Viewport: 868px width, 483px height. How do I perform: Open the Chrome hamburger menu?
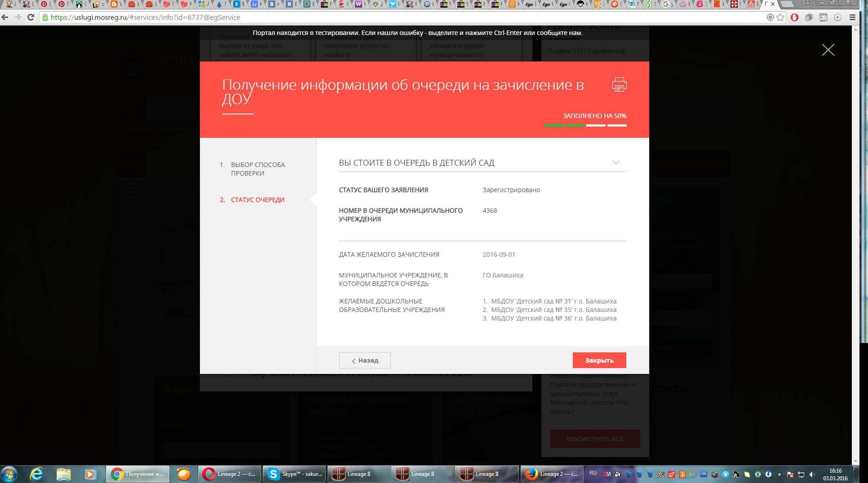click(x=852, y=18)
